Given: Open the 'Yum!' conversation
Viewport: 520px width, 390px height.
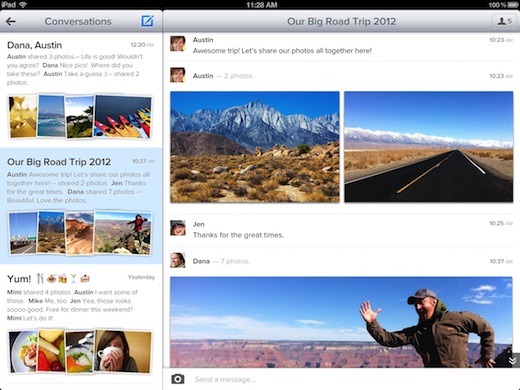Looking at the screenshot, I should [81, 325].
